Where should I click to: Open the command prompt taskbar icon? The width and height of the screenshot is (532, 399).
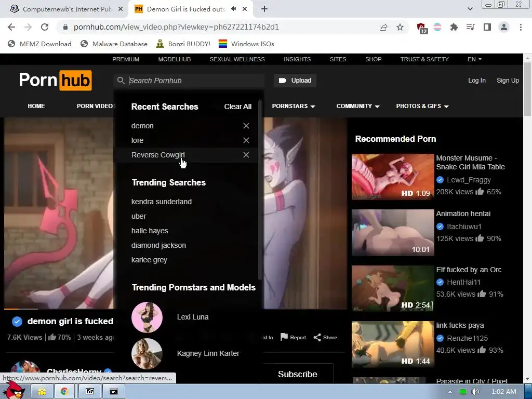tap(114, 392)
